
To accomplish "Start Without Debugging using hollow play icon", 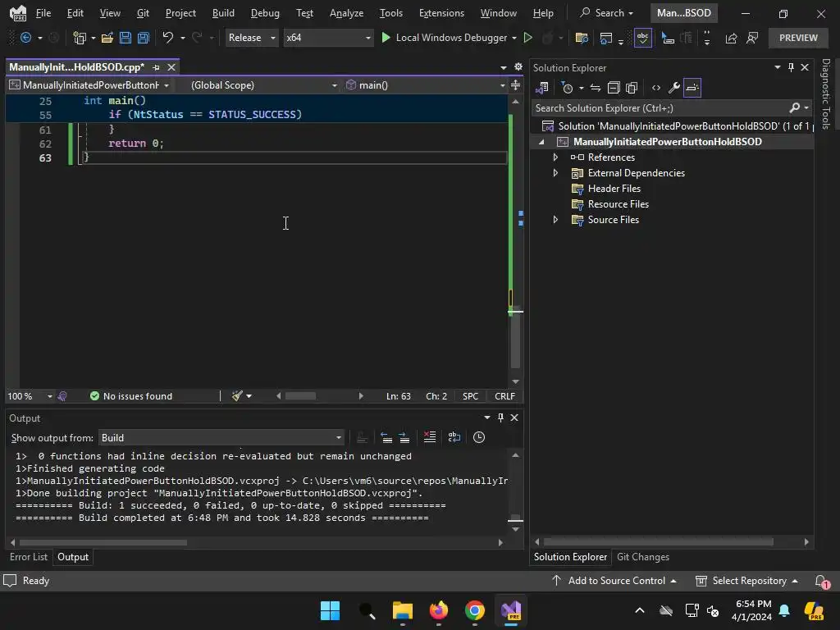I will click(x=527, y=38).
